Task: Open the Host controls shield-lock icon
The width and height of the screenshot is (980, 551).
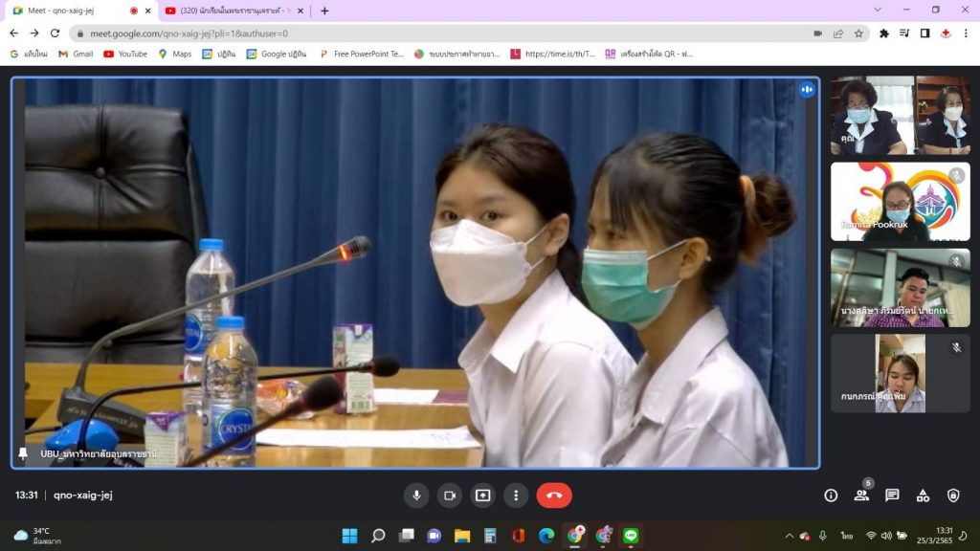Action: [953, 496]
